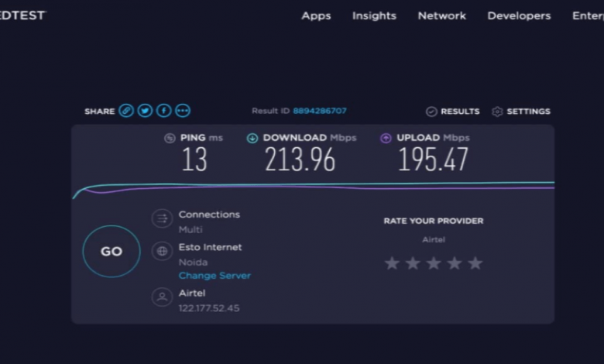Click the globe icon beside Esto Internet
Screen dimensions: 604x364
tap(162, 251)
